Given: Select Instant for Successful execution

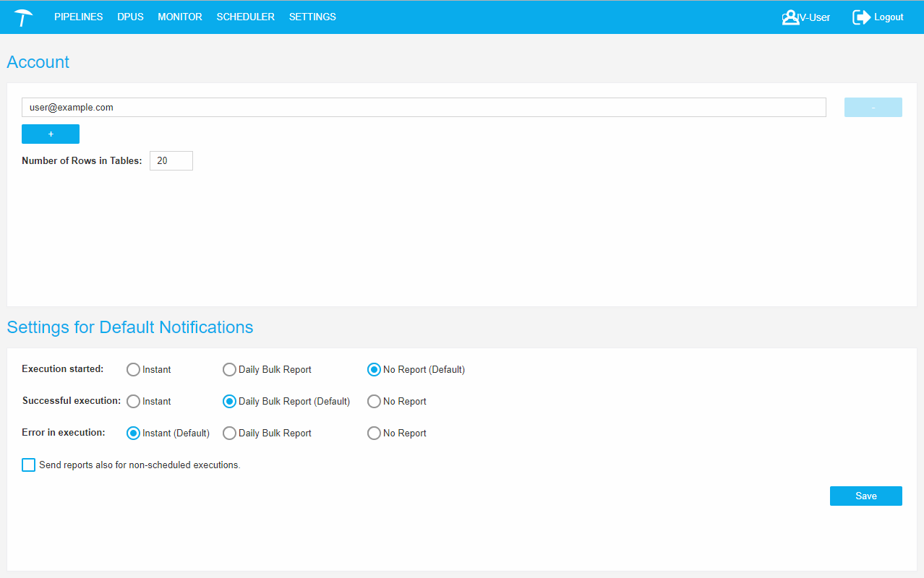Looking at the screenshot, I should tap(134, 402).
